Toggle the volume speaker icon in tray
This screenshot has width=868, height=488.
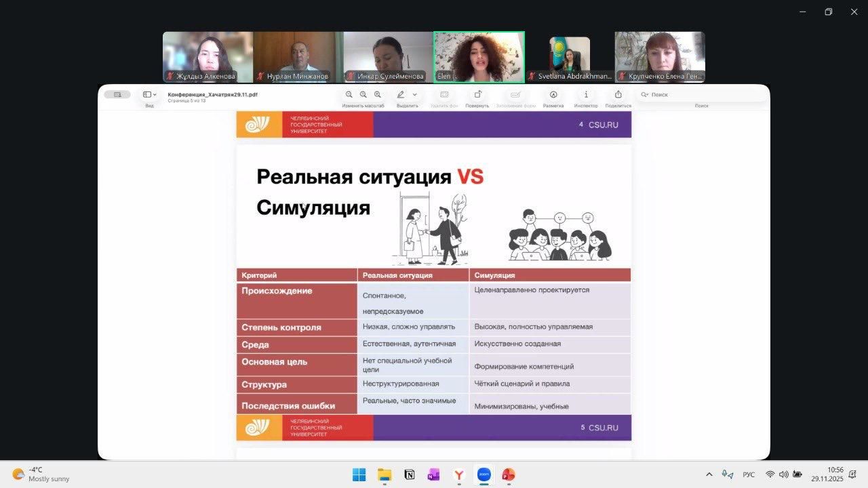coord(783,474)
